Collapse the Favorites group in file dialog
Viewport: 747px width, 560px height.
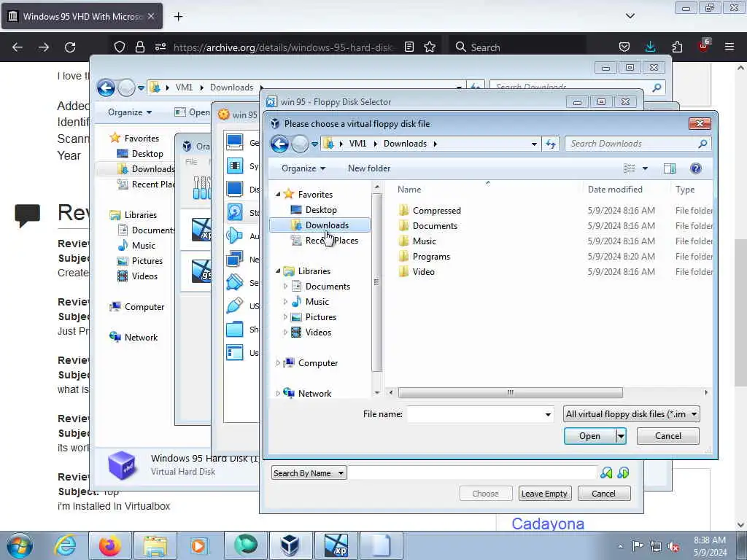pyautogui.click(x=278, y=194)
